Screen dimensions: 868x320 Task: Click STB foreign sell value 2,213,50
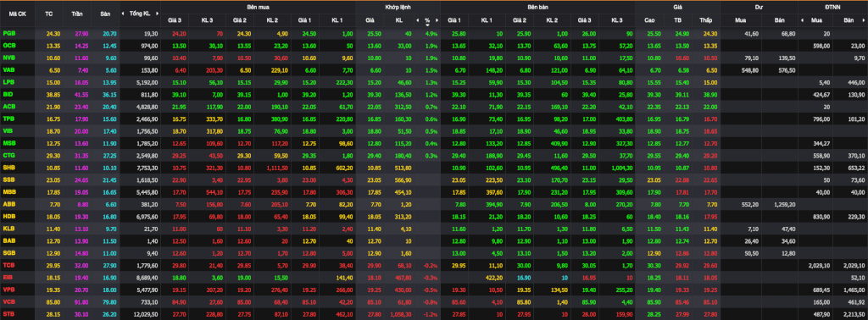(x=853, y=313)
